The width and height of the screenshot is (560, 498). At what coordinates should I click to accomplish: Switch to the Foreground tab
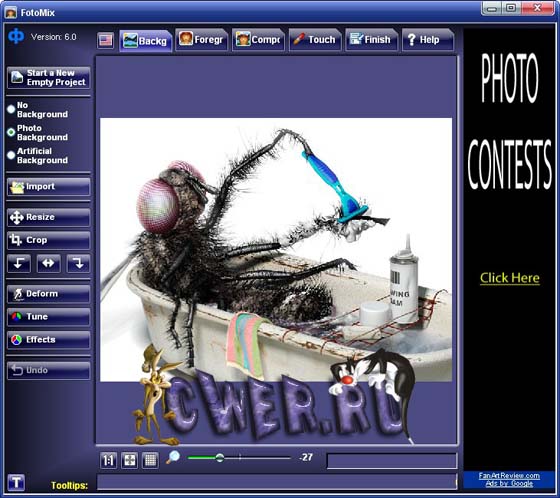coord(201,40)
